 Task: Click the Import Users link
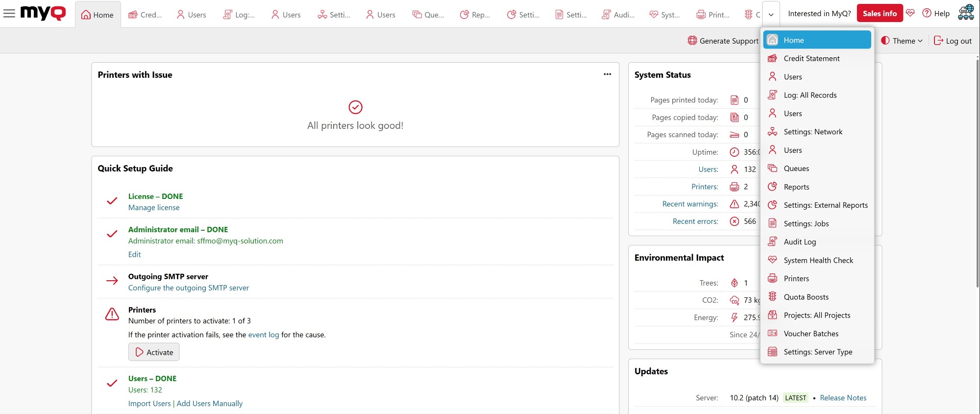149,404
